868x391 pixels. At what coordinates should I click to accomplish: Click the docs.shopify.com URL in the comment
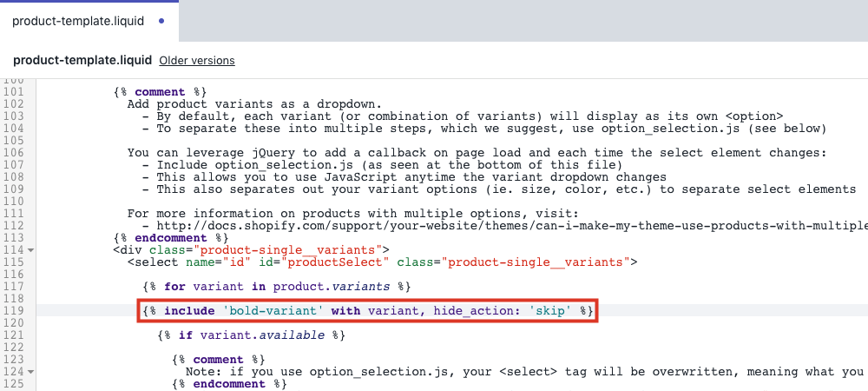point(512,225)
